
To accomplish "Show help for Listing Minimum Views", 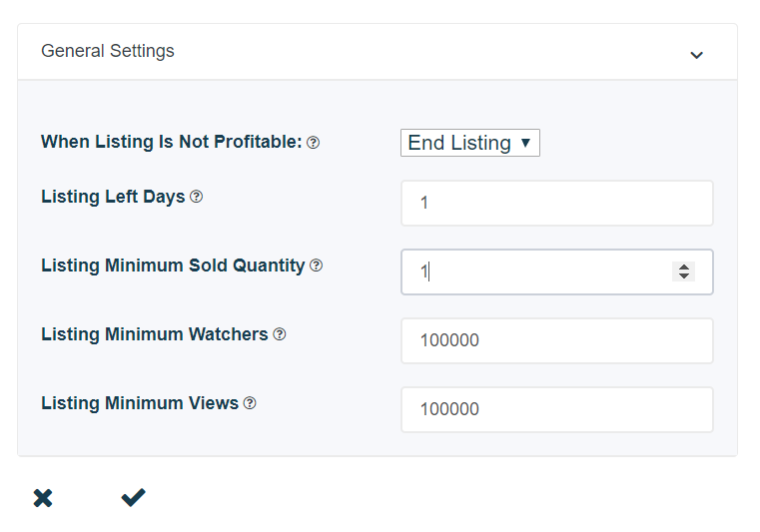I will [250, 403].
